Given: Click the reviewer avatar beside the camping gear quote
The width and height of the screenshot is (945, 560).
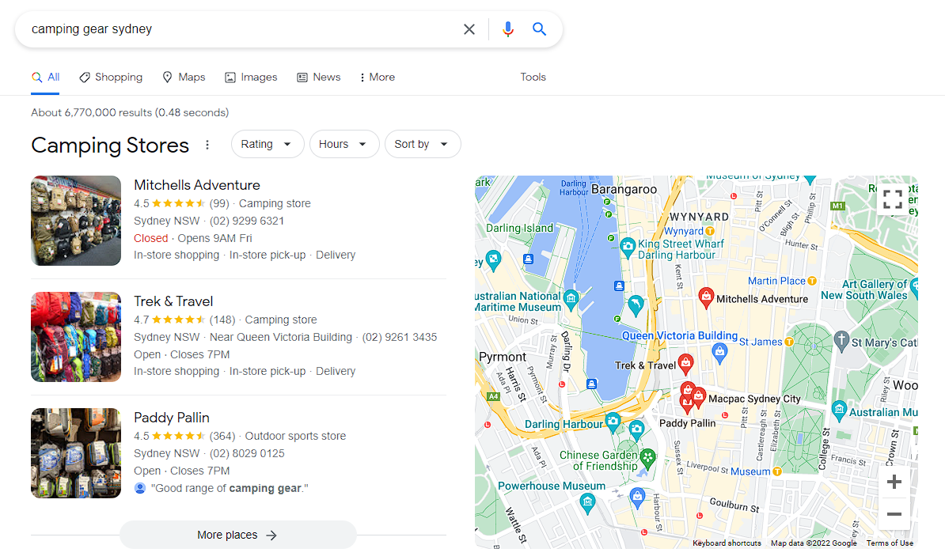Looking at the screenshot, I should coord(139,488).
